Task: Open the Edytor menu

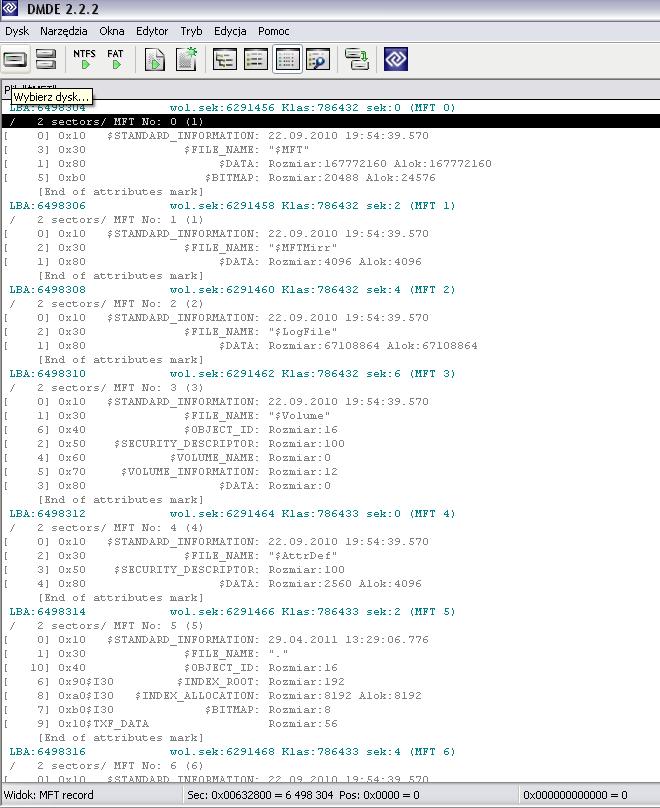Action: [x=152, y=31]
